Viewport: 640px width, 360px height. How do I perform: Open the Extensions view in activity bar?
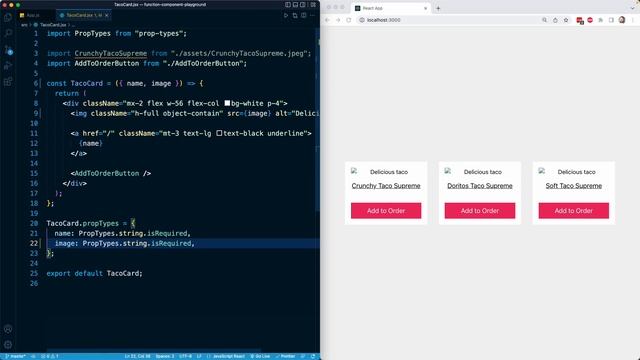click(8, 82)
